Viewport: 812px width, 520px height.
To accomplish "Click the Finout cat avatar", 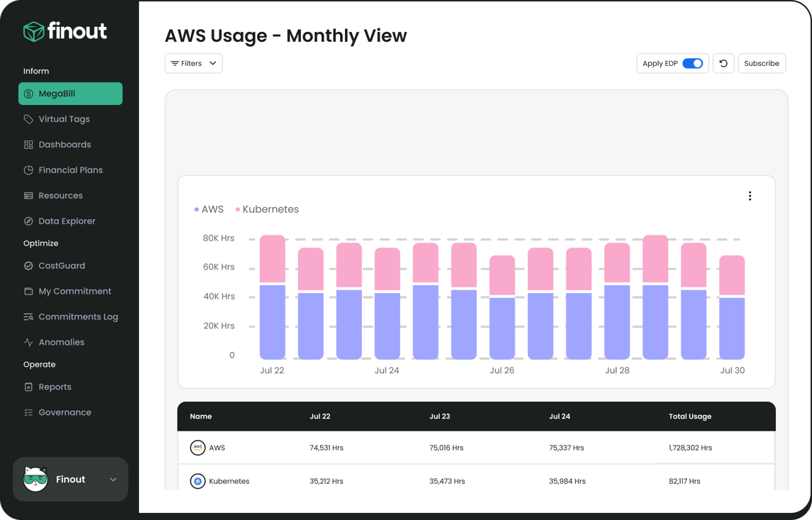I will [x=35, y=479].
